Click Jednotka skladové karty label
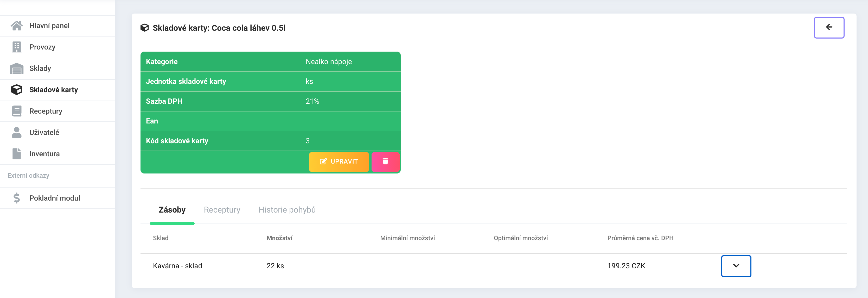The height and width of the screenshot is (298, 868). (x=186, y=81)
